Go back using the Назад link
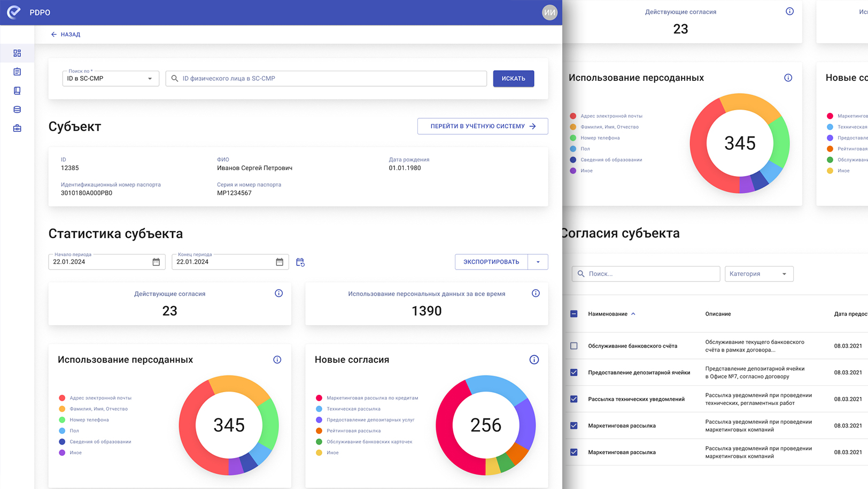Image resolution: width=868 pixels, height=489 pixels. (x=65, y=34)
